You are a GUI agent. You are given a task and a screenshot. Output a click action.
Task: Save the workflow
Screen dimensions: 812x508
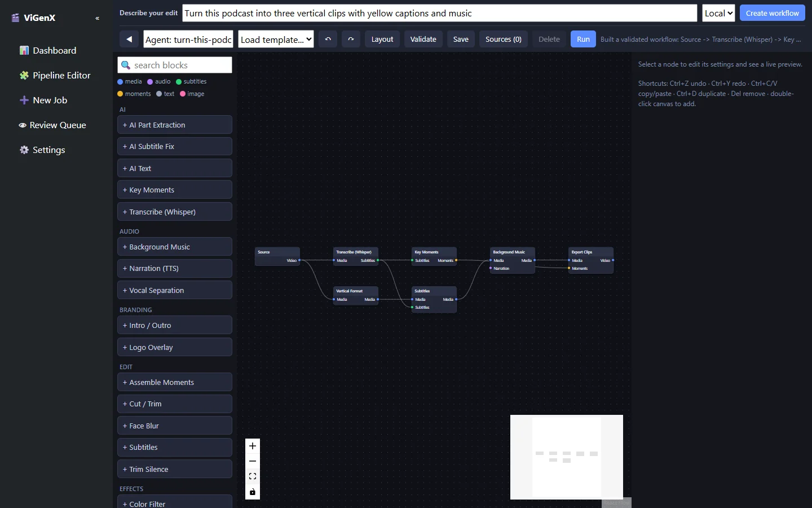click(461, 39)
